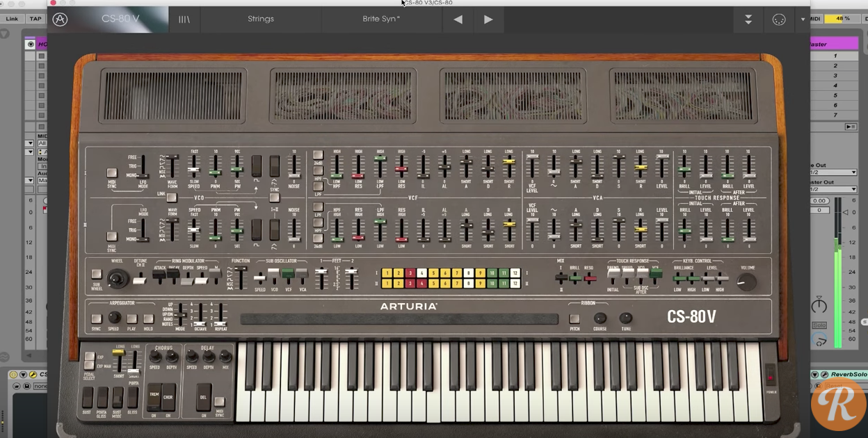Select yellow preset button 7 in row II

[x=457, y=284]
